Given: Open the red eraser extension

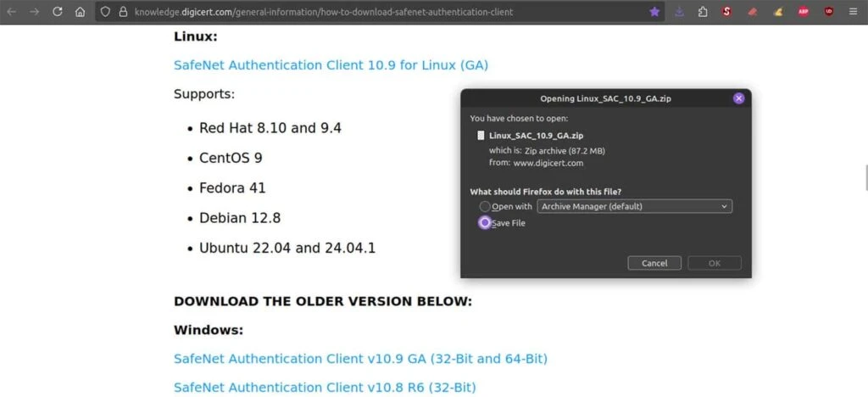Looking at the screenshot, I should tap(753, 12).
